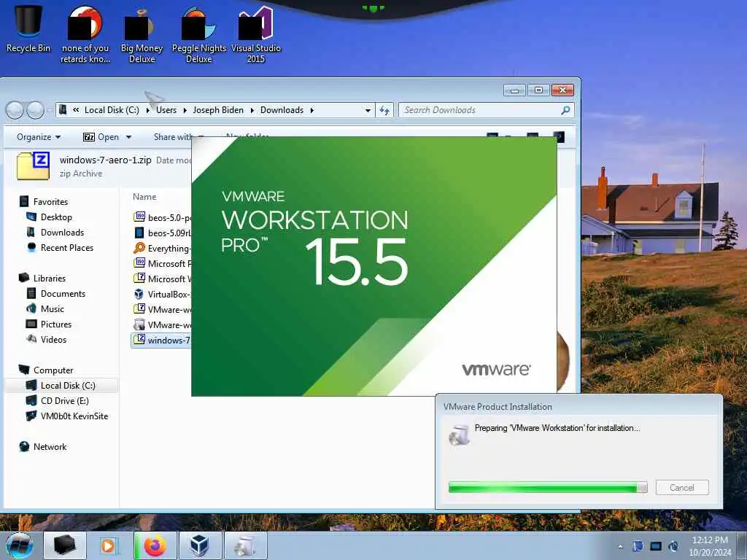Screen dimensions: 747x560
Task: Expand the arrow after Joseph Biden breadcrumb
Action: pyautogui.click(x=252, y=110)
